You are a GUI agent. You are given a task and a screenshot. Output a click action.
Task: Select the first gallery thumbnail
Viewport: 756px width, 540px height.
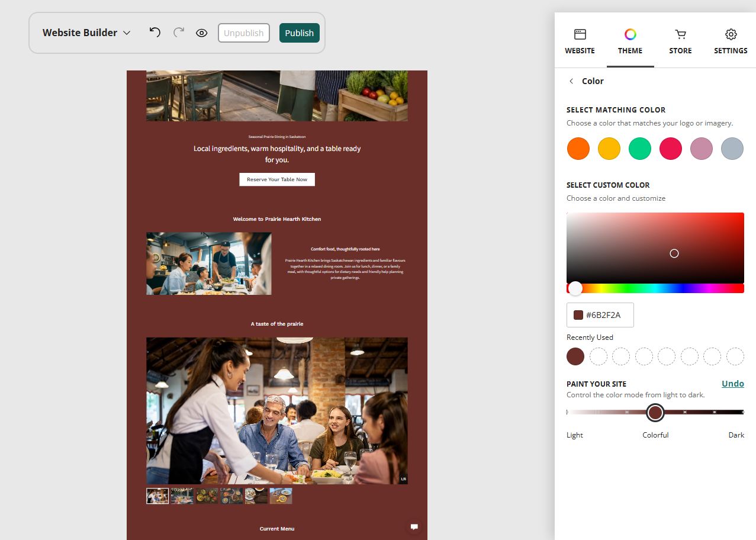pyautogui.click(x=157, y=496)
